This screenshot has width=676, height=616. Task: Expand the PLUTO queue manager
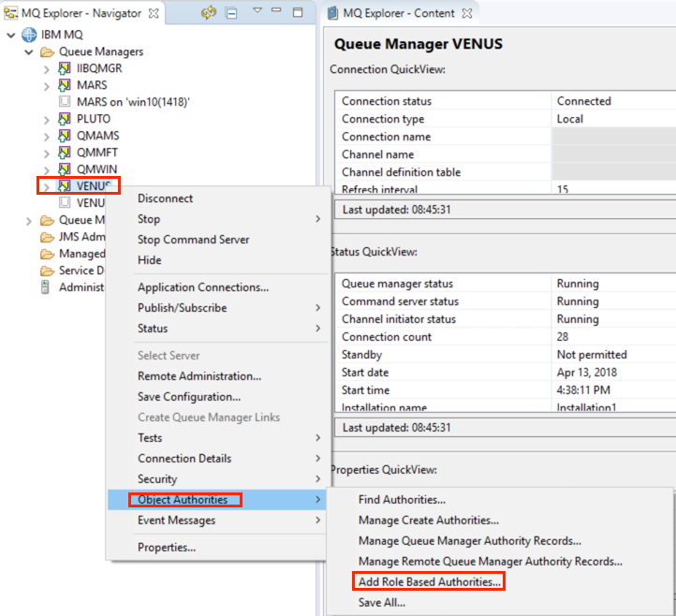(47, 120)
